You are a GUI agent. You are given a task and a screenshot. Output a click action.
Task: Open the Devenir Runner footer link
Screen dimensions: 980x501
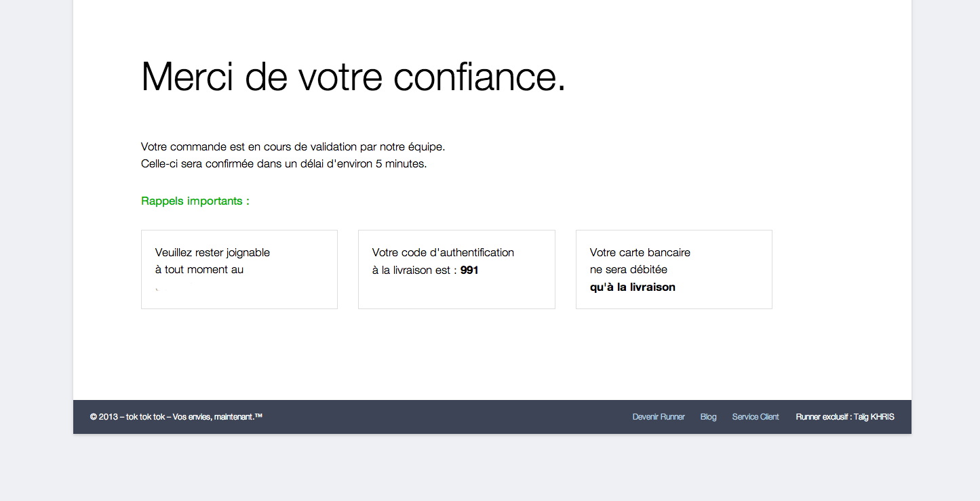click(658, 417)
